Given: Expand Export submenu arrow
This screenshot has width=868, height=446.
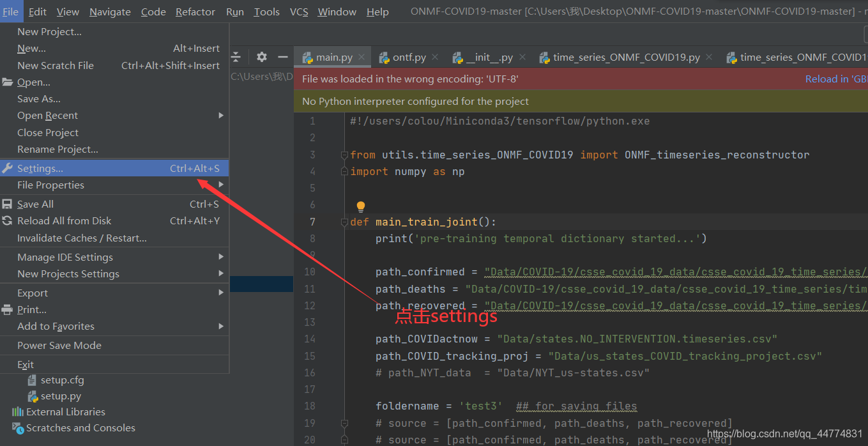Looking at the screenshot, I should click(x=221, y=293).
